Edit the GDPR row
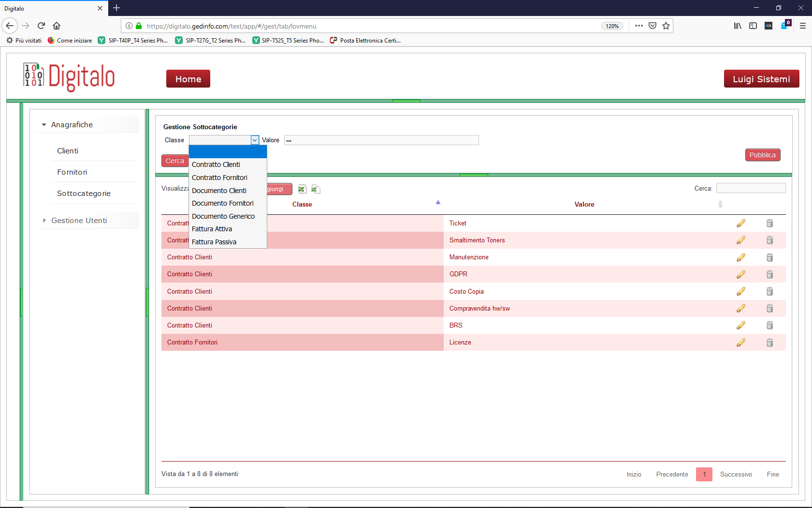812x508 pixels. coord(741,274)
